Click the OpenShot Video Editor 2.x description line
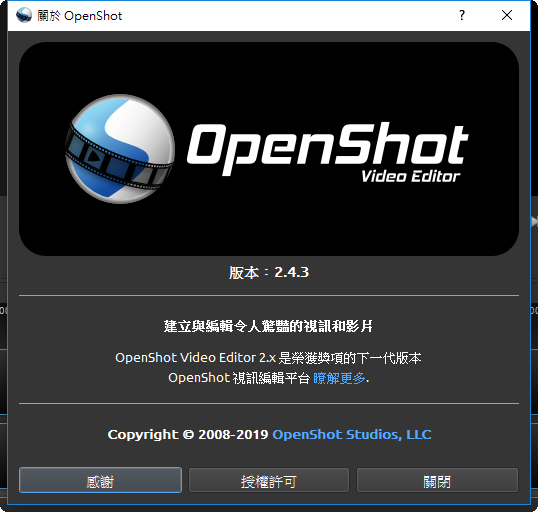538x512 pixels. coord(268,358)
